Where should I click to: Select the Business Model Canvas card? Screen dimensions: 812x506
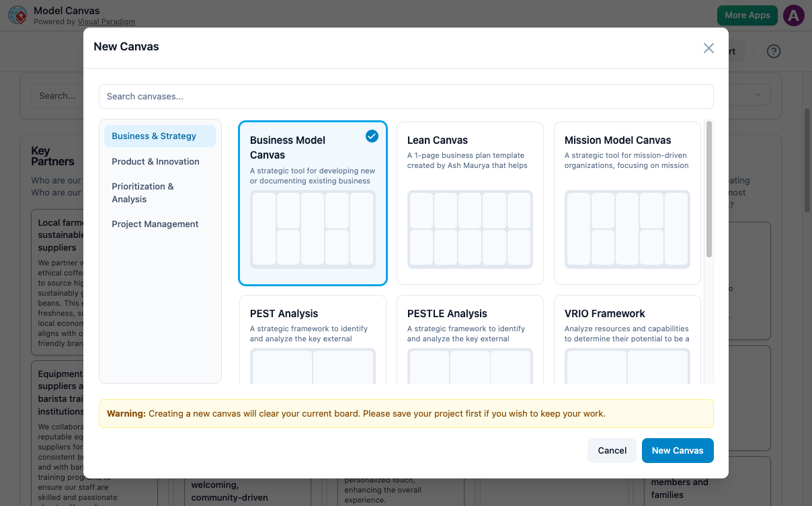click(313, 203)
